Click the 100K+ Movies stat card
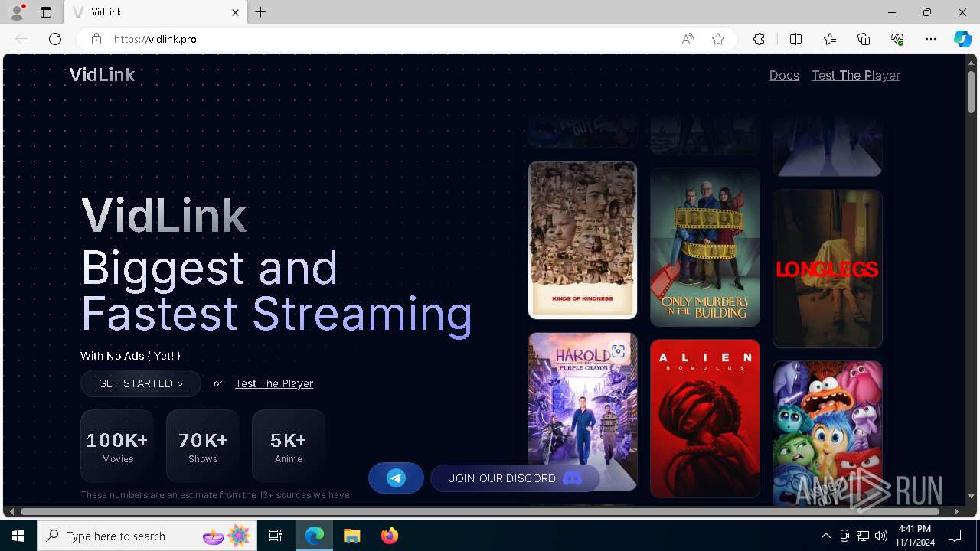This screenshot has width=980, height=551. coord(117,446)
